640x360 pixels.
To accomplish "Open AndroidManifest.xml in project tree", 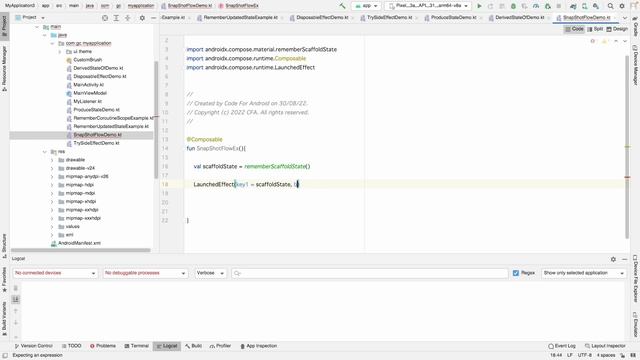I will pos(76,243).
